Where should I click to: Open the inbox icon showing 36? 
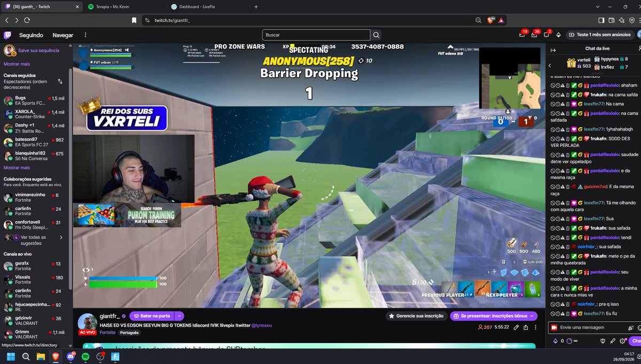[534, 34]
